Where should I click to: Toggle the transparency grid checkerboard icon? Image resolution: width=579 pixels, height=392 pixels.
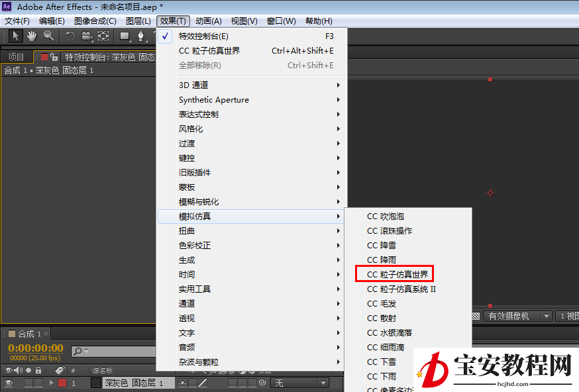point(476,317)
